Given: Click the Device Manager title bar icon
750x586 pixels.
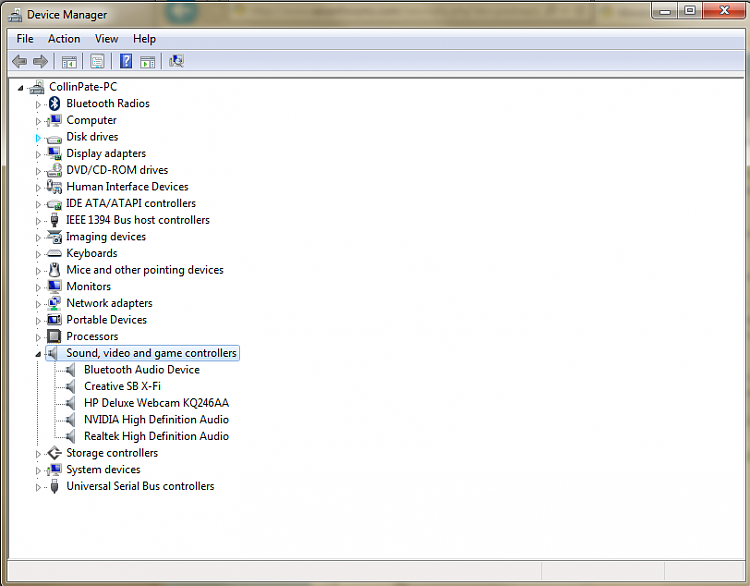Looking at the screenshot, I should 15,15.
